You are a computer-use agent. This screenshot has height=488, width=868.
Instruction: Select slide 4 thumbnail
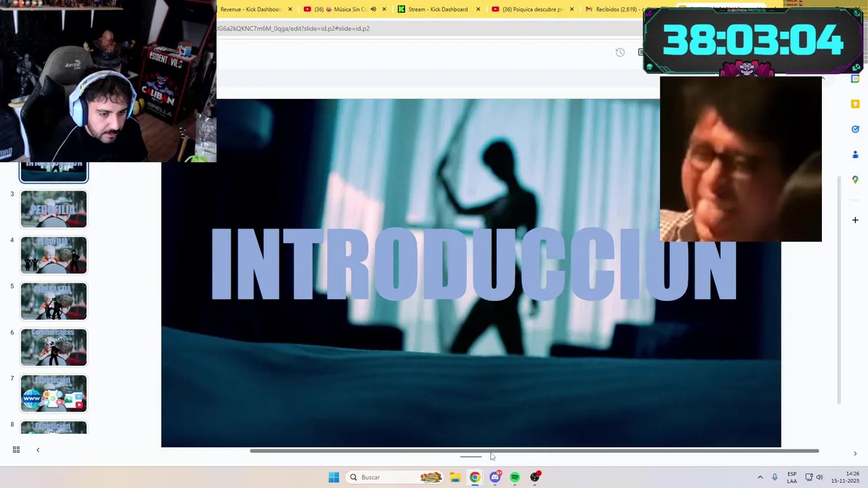54,255
